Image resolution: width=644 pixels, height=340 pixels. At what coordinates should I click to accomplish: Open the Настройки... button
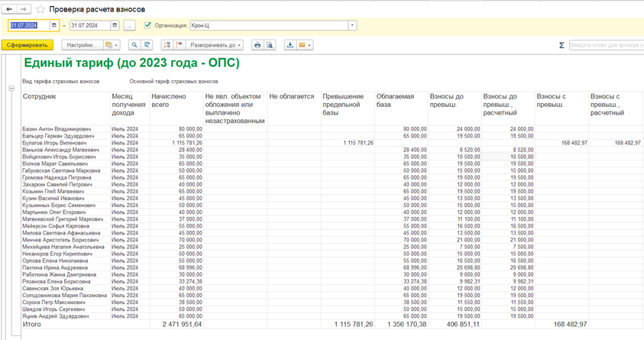pyautogui.click(x=81, y=45)
